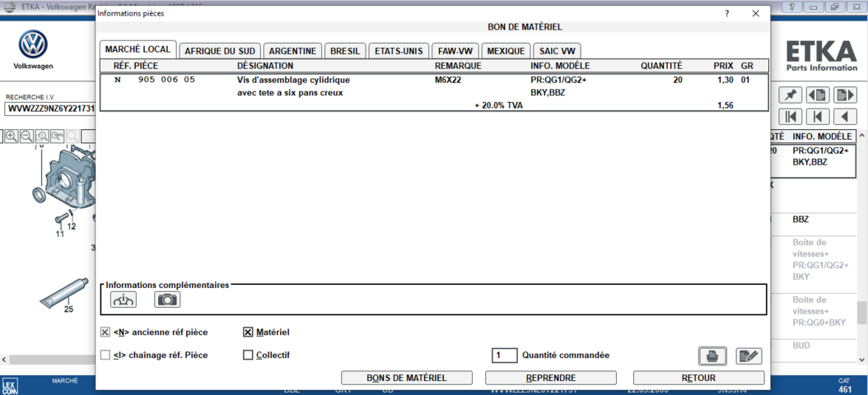The image size is (868, 395).
Task: Switch to SAIC VW tab
Action: [x=557, y=51]
